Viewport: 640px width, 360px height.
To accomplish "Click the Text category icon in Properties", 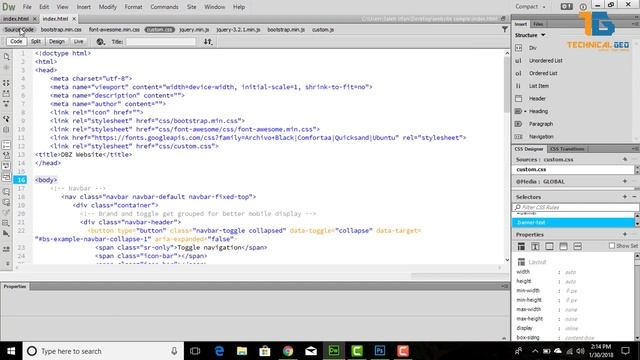I will (x=535, y=247).
